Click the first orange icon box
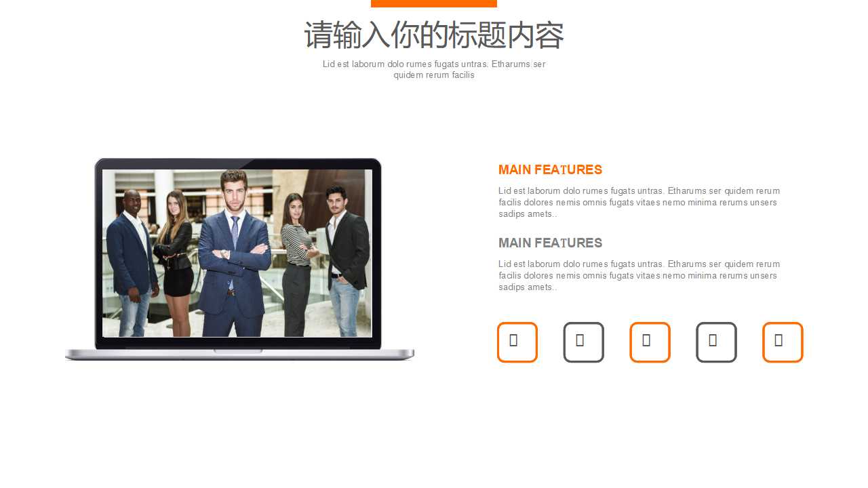Viewport: 868px width, 488px height. 517,342
